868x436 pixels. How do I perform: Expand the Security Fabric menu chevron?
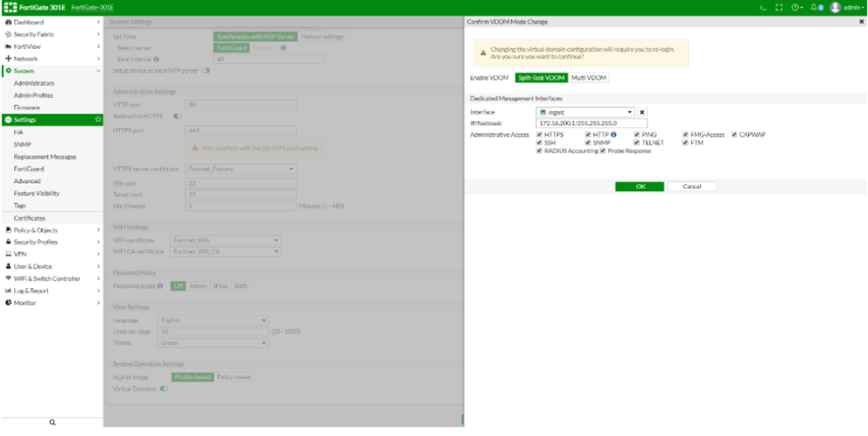click(99, 34)
